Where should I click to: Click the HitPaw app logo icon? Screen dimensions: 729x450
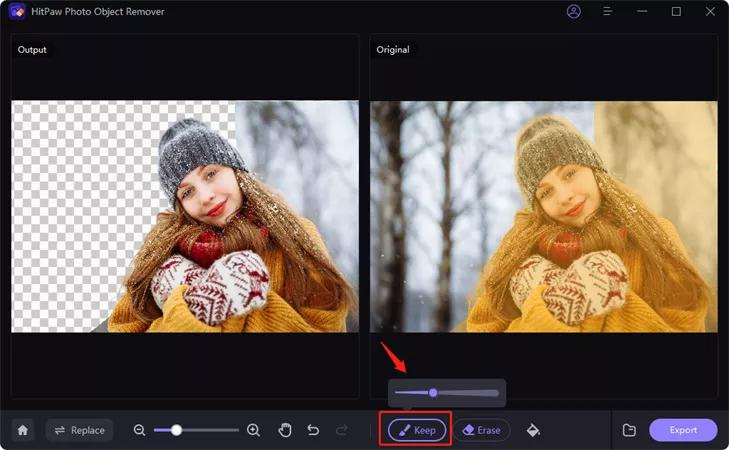pyautogui.click(x=15, y=12)
